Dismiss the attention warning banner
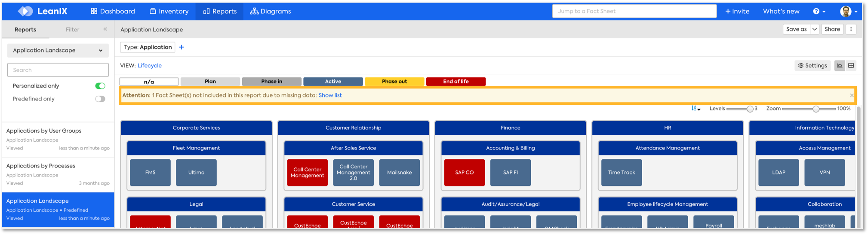 [x=852, y=95]
